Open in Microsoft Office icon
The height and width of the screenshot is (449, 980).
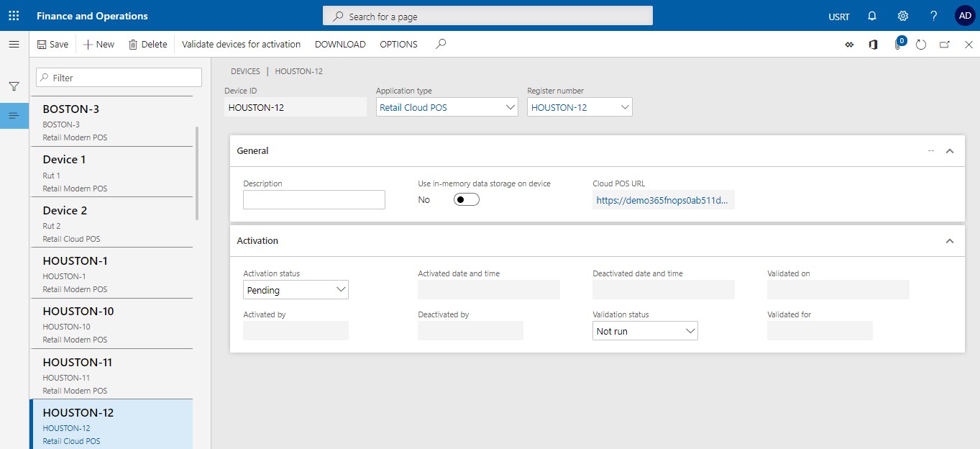(x=873, y=45)
